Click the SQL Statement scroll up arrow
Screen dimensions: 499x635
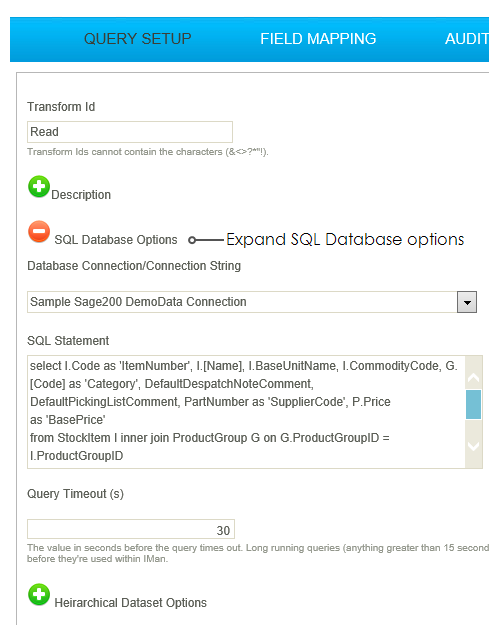point(473,378)
